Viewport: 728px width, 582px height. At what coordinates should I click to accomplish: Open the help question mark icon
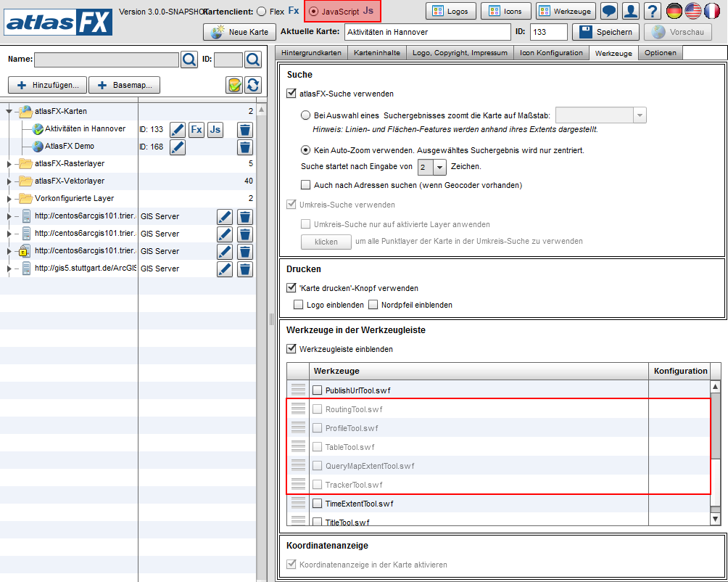[x=653, y=11]
